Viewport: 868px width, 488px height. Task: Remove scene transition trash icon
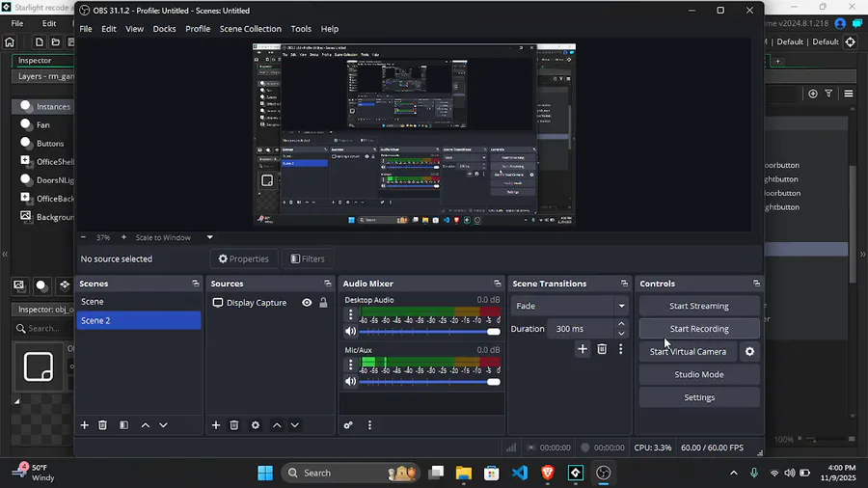[602, 349]
